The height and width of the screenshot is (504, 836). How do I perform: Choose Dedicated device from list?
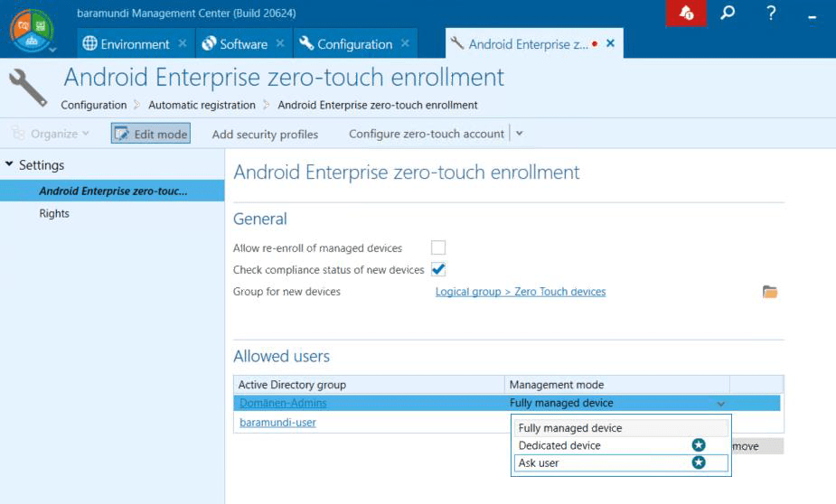pos(621,445)
